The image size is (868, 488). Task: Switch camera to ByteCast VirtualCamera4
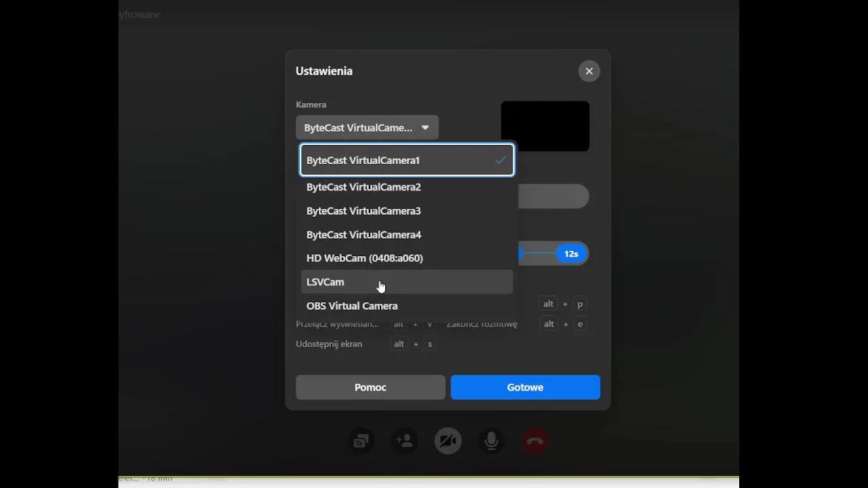(x=407, y=235)
